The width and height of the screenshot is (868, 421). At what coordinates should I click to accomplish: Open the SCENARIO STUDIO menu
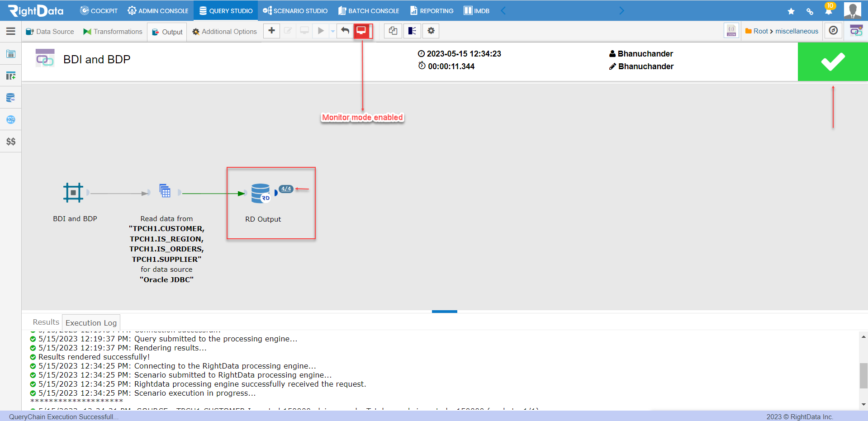(295, 10)
